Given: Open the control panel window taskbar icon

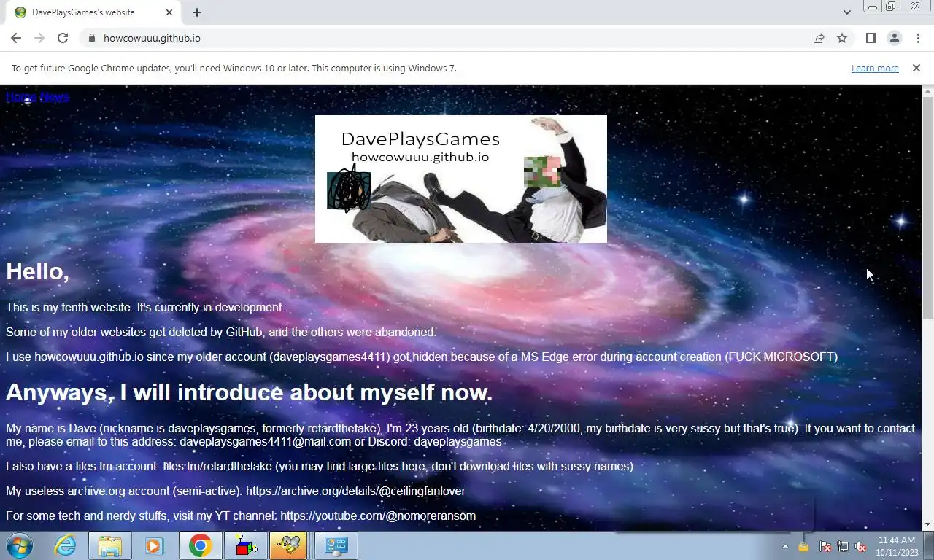Looking at the screenshot, I should point(336,545).
